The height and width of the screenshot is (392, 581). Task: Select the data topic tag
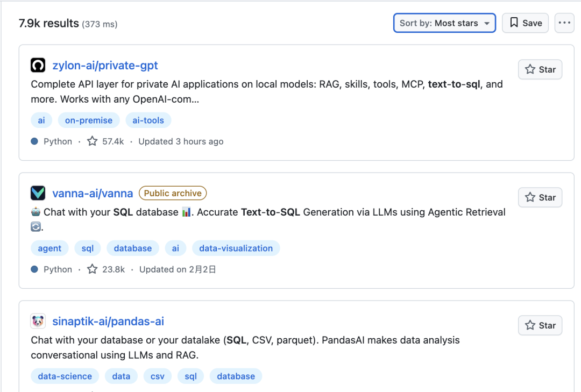coord(121,376)
